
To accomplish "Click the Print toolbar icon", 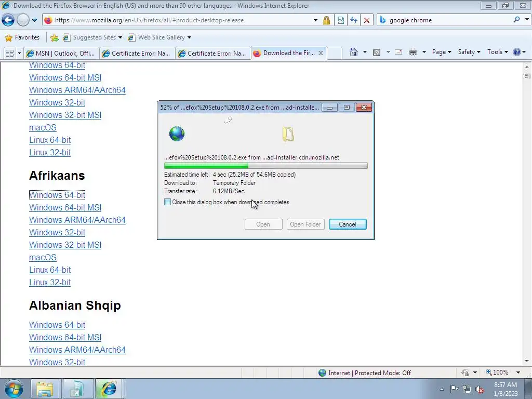I will click(x=413, y=52).
